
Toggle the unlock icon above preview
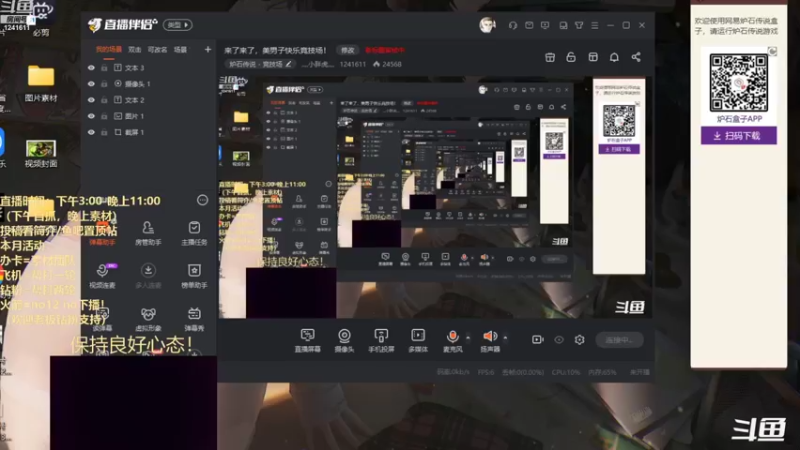[x=571, y=57]
